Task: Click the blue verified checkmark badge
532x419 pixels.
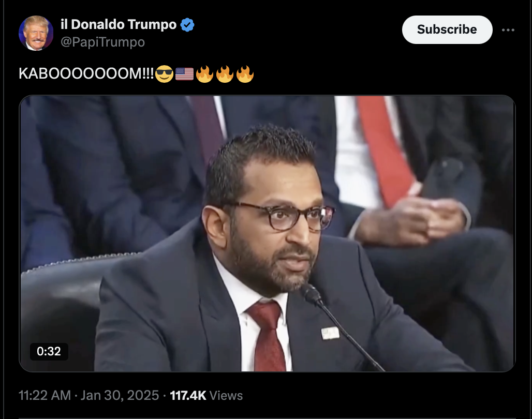Action: (x=187, y=25)
